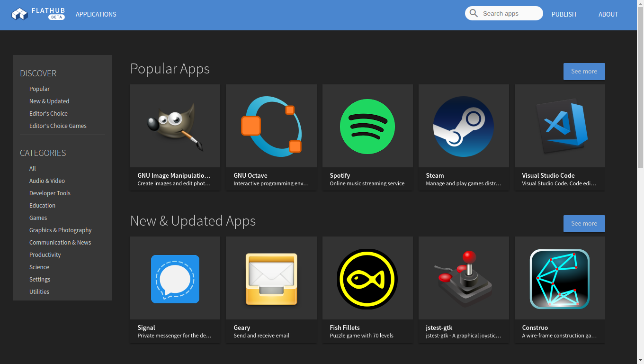The image size is (644, 364).
Task: Open the Flathub logo home link
Action: pos(38,14)
